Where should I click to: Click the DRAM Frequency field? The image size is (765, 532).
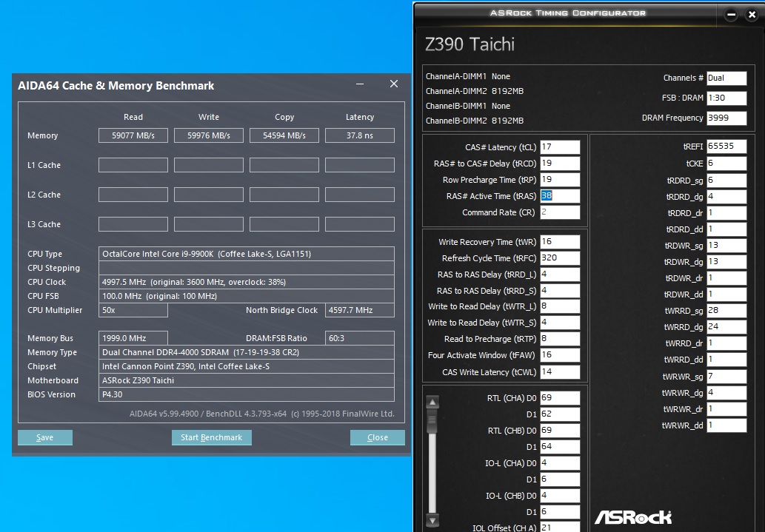(726, 118)
